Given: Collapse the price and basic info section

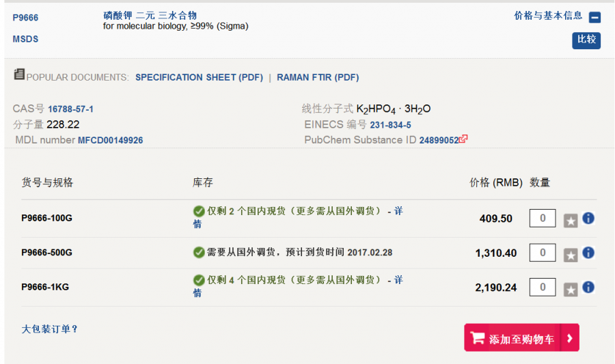Looking at the screenshot, I should pos(594,18).
